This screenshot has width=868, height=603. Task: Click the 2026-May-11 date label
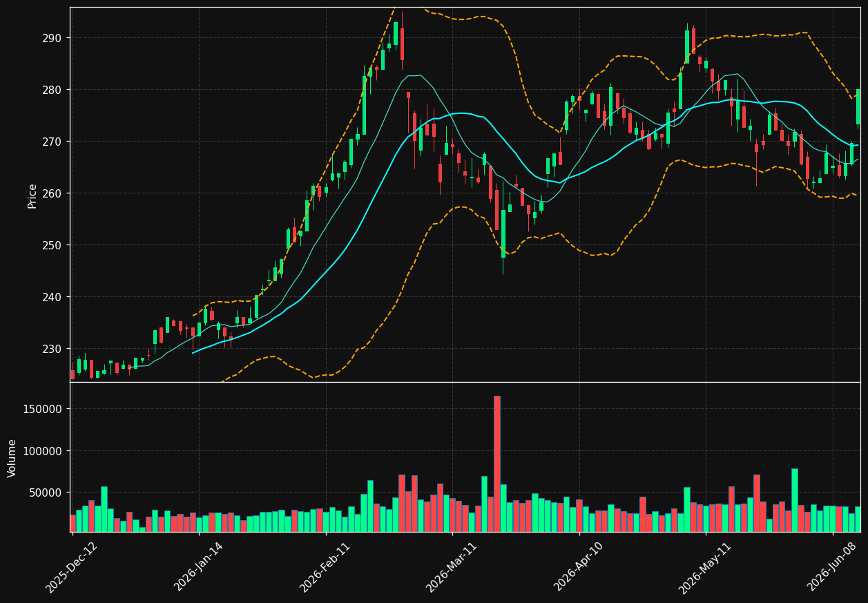[x=705, y=567]
